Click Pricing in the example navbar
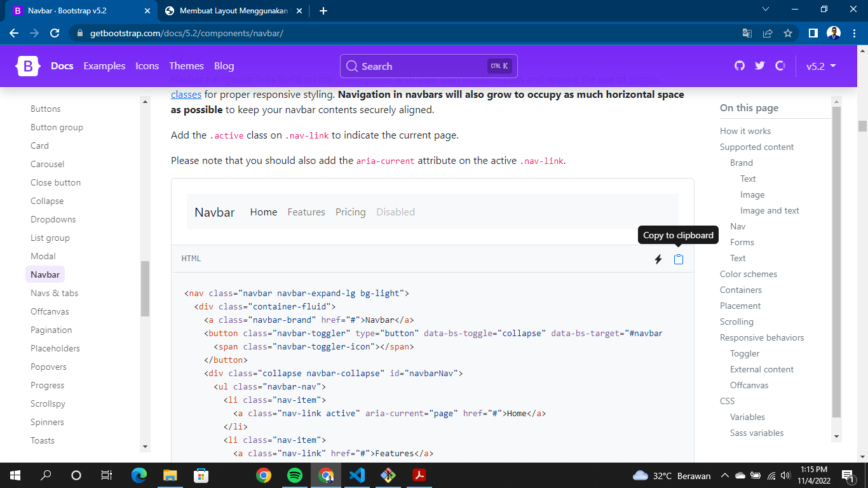The width and height of the screenshot is (868, 488). (x=351, y=212)
